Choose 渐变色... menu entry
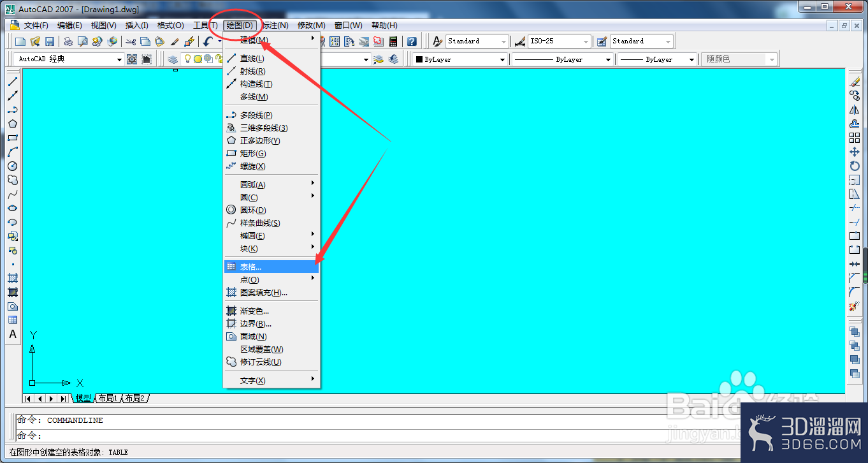 pos(271,311)
